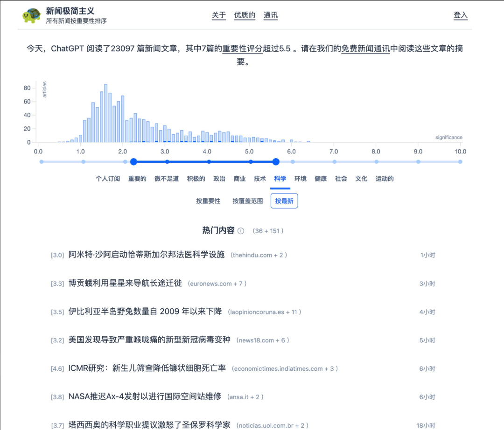The height and width of the screenshot is (430, 504).
Task: Switch to the 商业 category
Action: [x=239, y=179]
